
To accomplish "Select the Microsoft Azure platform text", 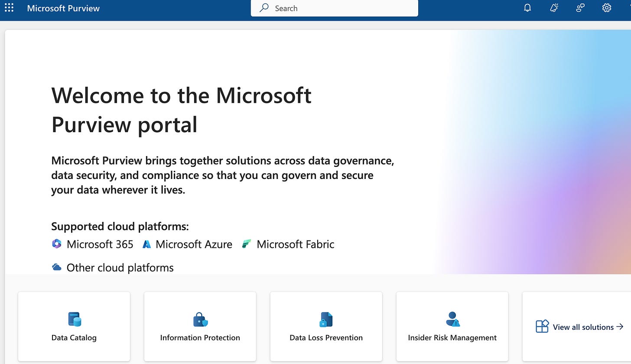I will tap(194, 244).
